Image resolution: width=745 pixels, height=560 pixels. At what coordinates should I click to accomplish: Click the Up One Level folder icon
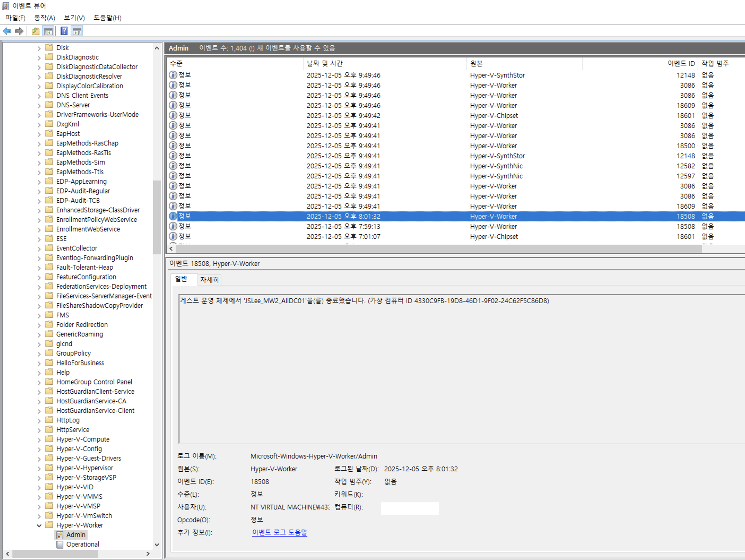point(35,31)
